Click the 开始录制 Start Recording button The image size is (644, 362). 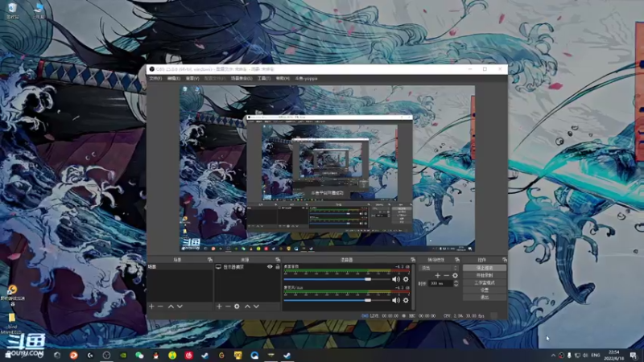click(x=485, y=275)
